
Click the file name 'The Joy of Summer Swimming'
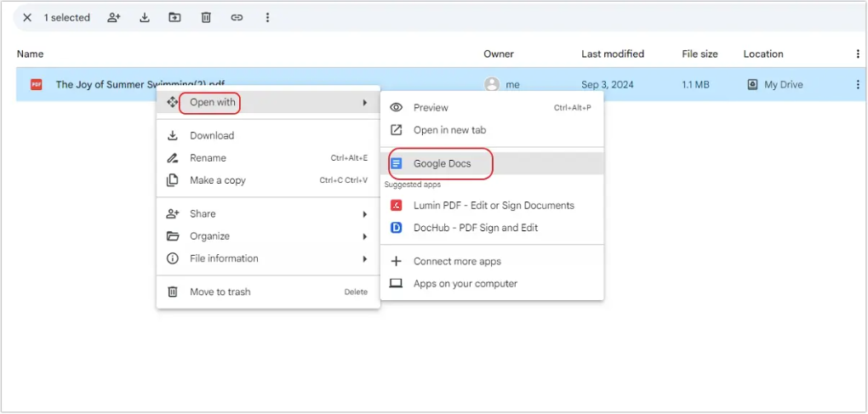(140, 84)
